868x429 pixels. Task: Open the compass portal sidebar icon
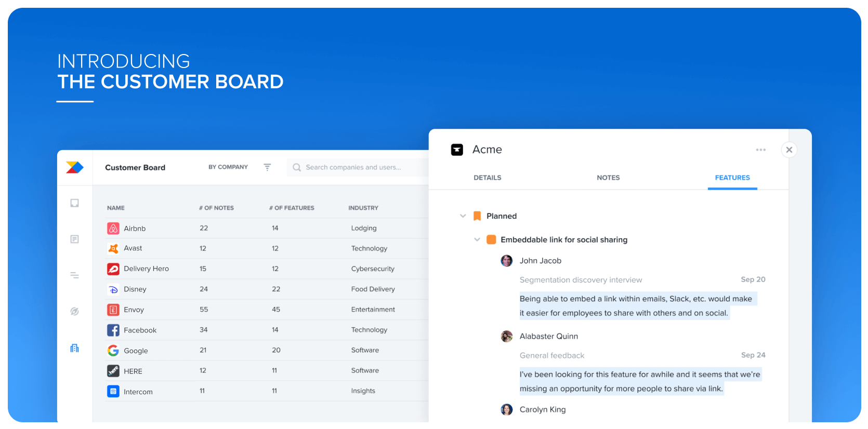coord(75,311)
